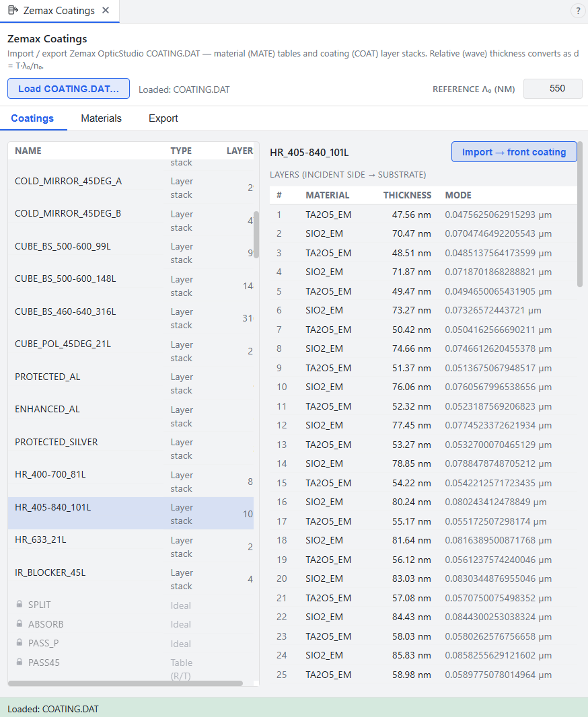This screenshot has width=588, height=717.
Task: Click Import to front coating button
Action: click(514, 152)
